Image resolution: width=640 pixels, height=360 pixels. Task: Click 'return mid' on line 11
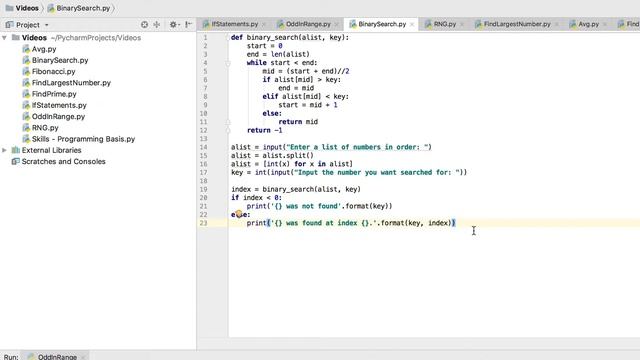(298, 122)
